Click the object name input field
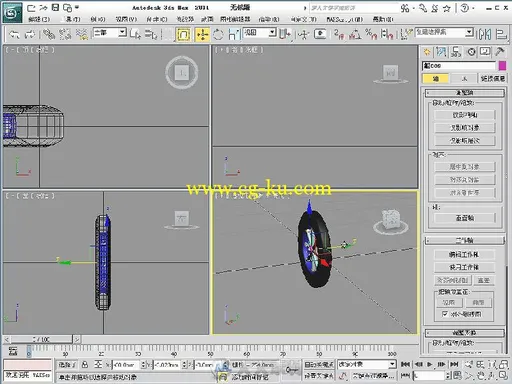Viewport: 512px width, 384px height. pyautogui.click(x=459, y=66)
